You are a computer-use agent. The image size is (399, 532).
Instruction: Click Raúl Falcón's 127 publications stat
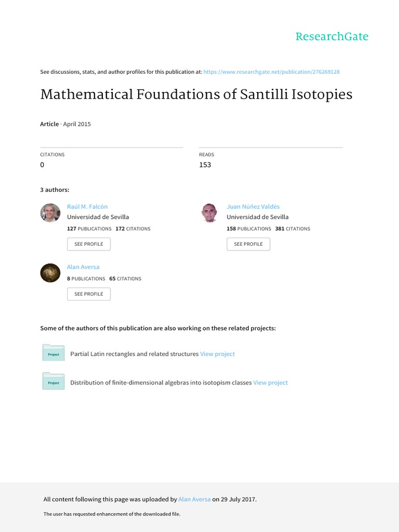[x=89, y=229]
